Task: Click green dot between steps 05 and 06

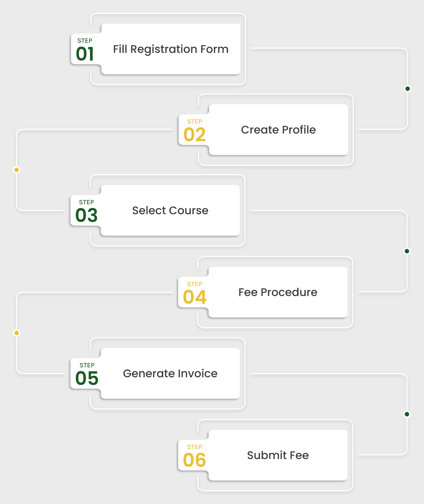Action: coord(407,414)
